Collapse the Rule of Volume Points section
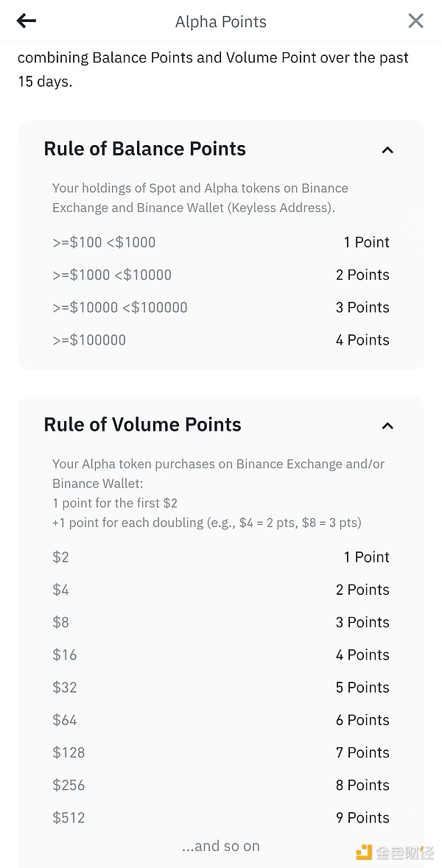442x868 pixels. (387, 426)
